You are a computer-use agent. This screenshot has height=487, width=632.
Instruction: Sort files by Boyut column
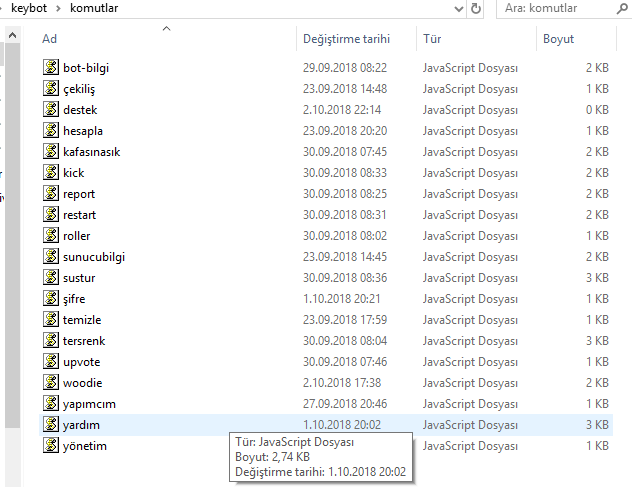[558, 39]
